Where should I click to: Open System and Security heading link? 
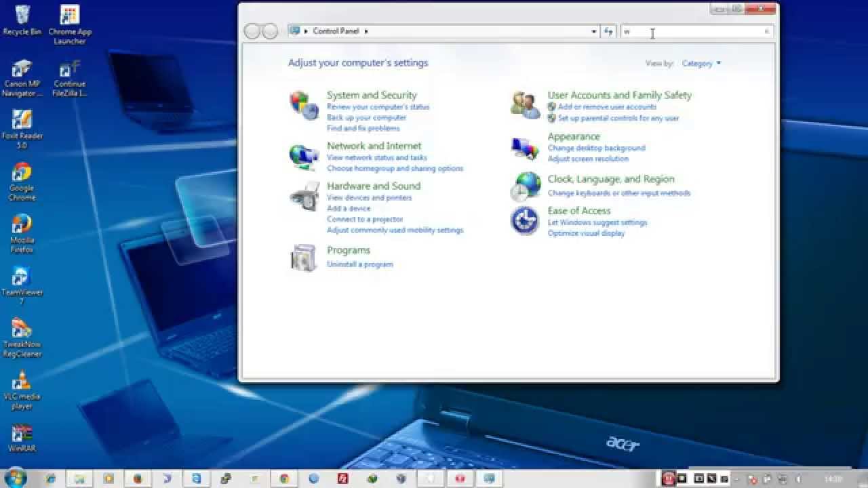372,95
